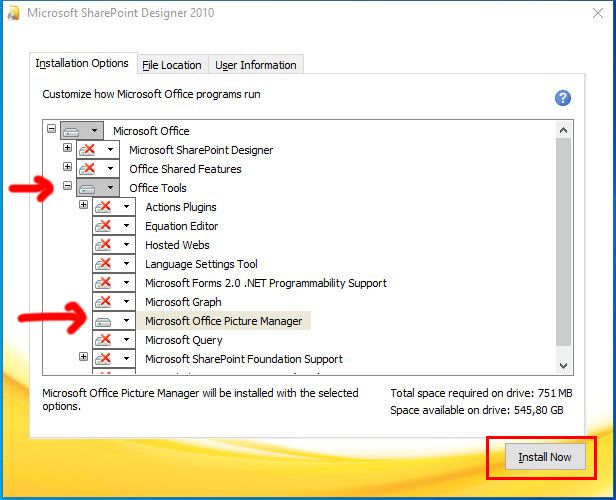Select the Microsoft Office tree label
Viewport: 616px width, 500px height.
tap(151, 131)
